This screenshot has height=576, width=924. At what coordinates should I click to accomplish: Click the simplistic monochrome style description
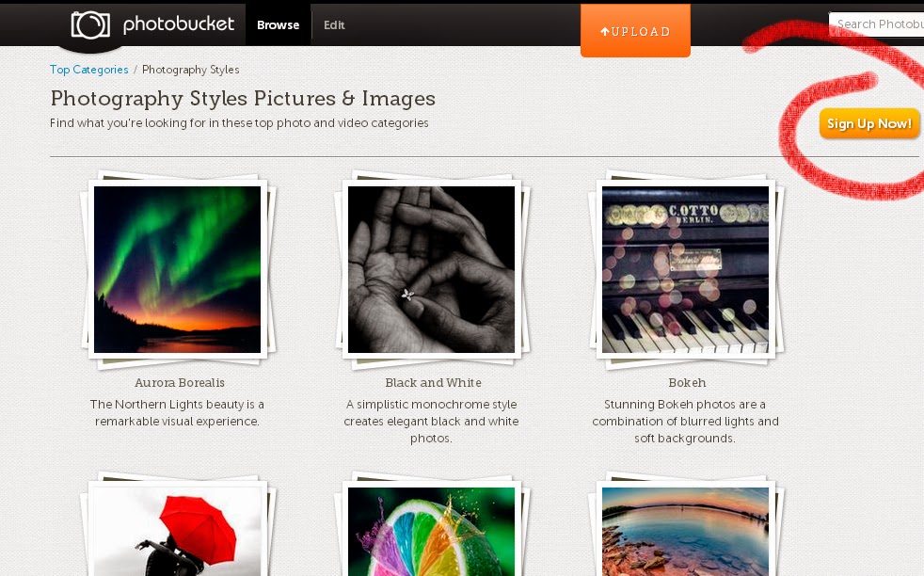(431, 421)
